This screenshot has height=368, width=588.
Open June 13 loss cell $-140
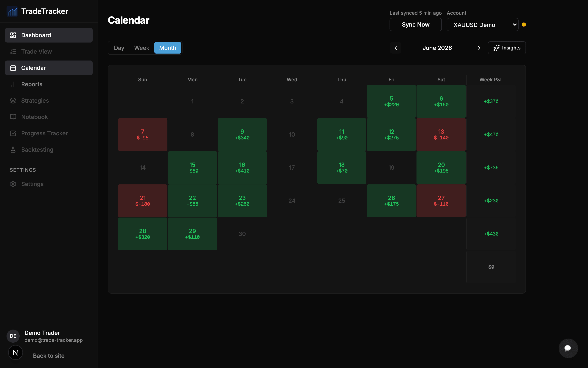[441, 135]
